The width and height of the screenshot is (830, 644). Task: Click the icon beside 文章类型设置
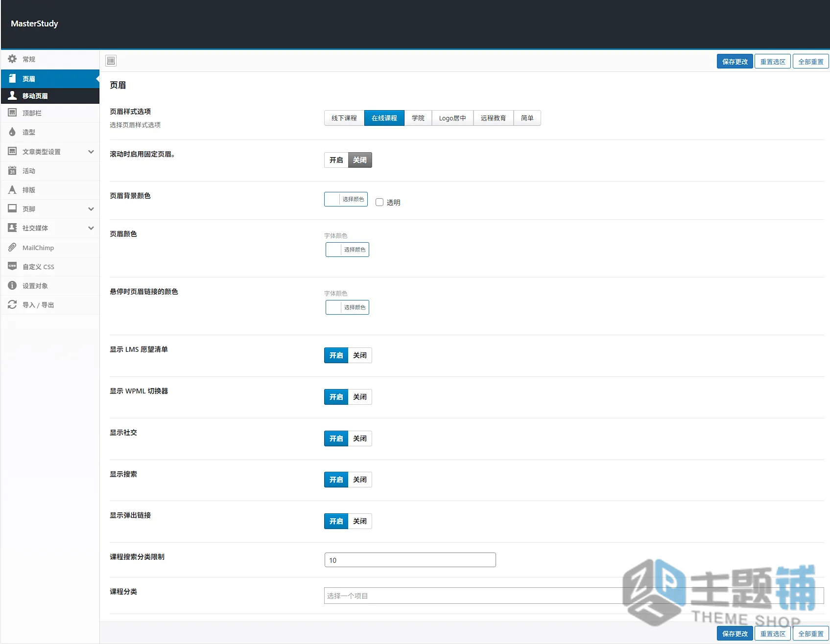12,151
